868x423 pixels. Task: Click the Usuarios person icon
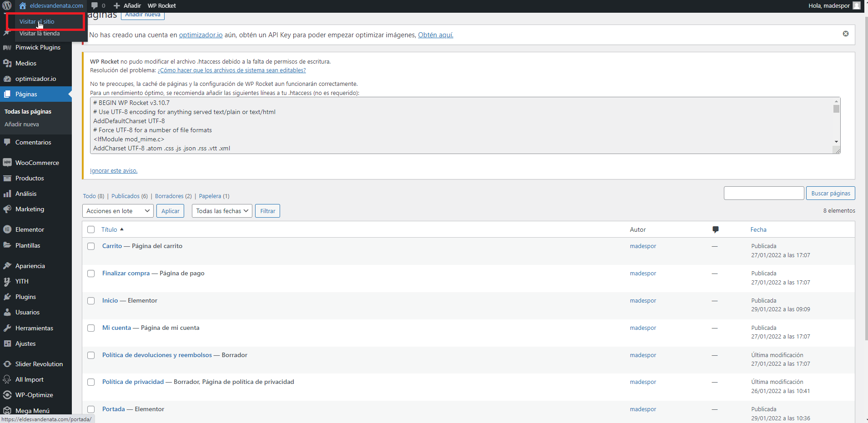click(x=7, y=312)
